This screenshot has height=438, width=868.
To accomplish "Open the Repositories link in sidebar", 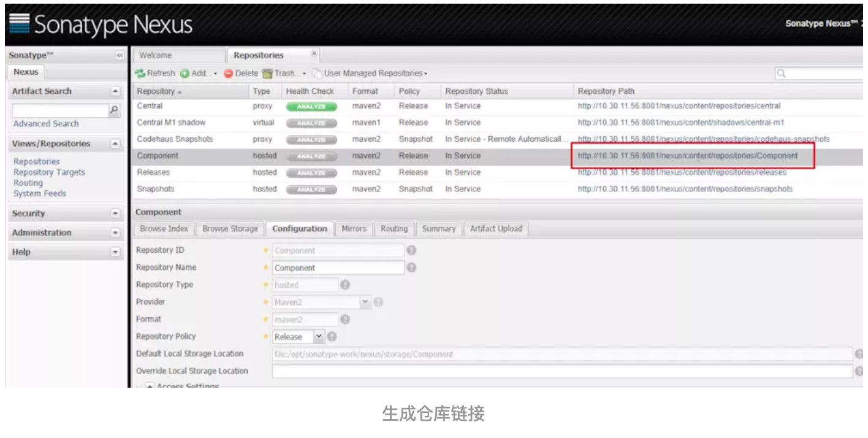I will [37, 161].
